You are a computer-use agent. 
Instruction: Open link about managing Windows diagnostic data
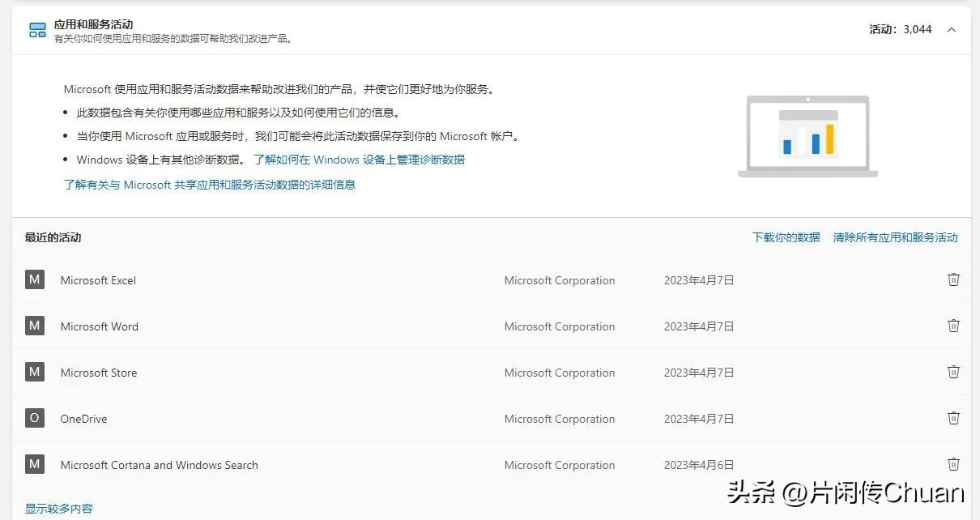click(359, 160)
